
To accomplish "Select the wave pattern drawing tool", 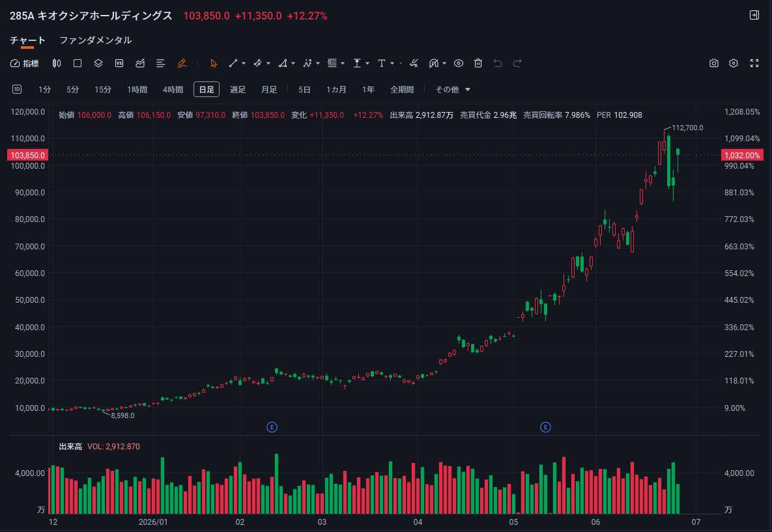I will point(307,63).
